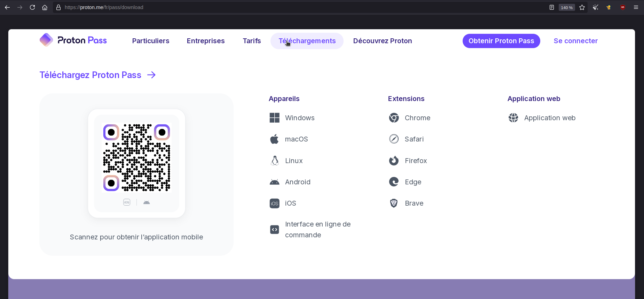Screen dimensions: 644x299
Task: Click the Se connecter link
Action: (576, 41)
